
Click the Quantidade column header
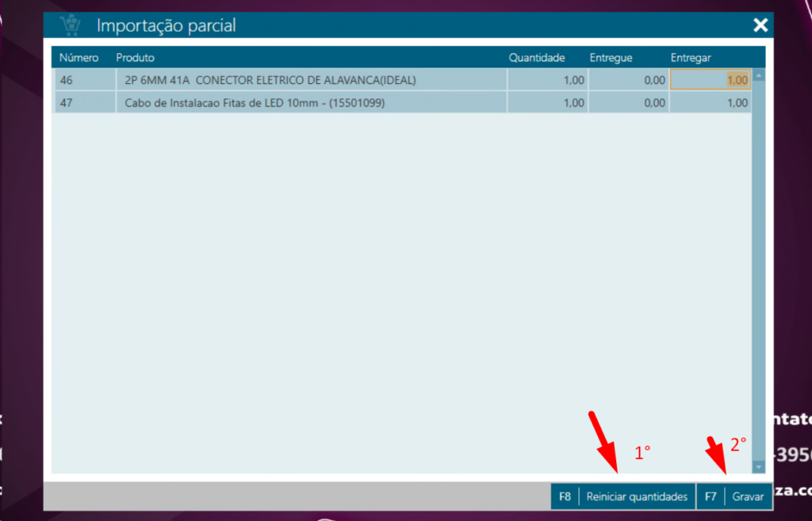536,58
